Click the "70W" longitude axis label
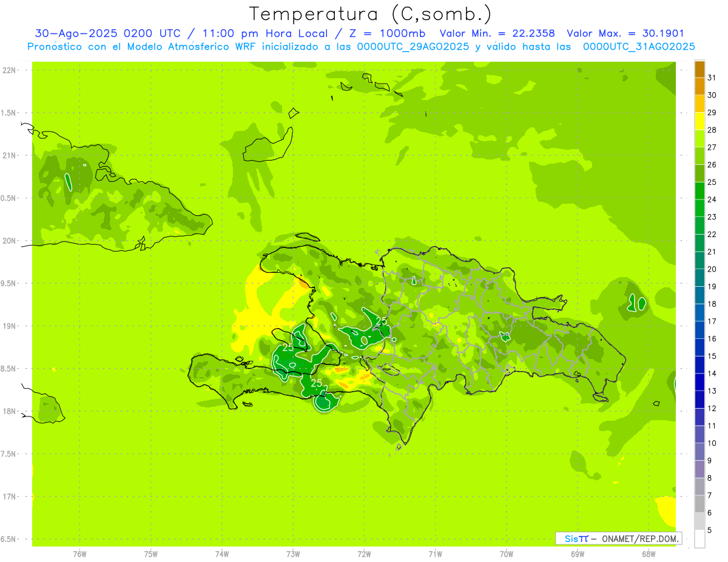 pyautogui.click(x=507, y=554)
